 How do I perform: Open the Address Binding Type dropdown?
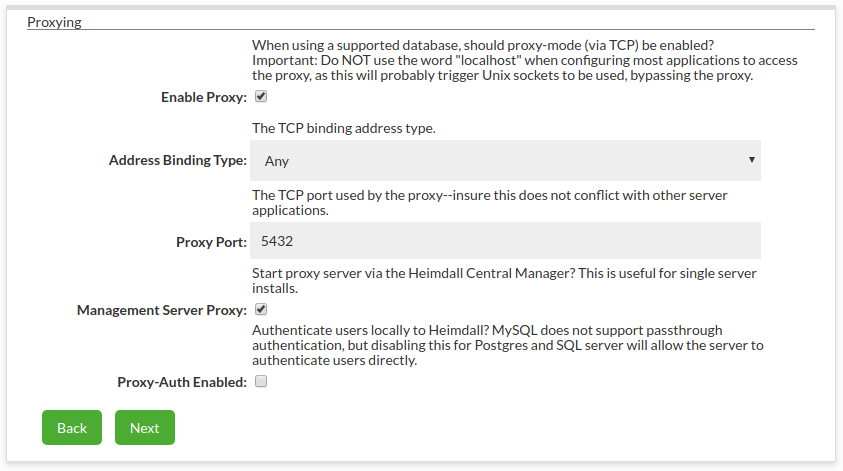coord(505,160)
